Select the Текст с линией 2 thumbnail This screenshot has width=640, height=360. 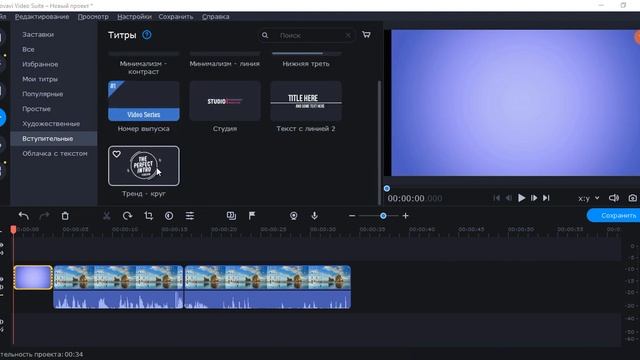click(306, 101)
